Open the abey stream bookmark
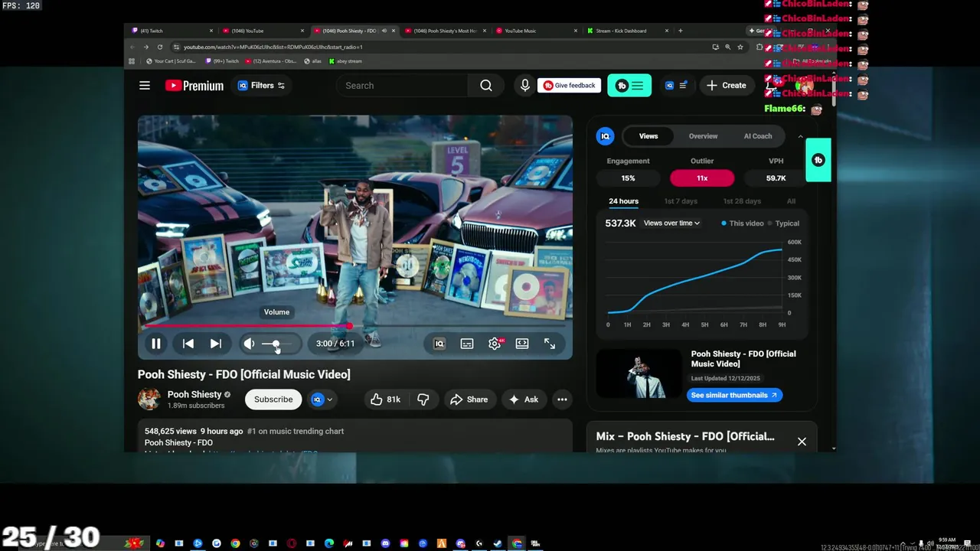The image size is (980, 551). pos(345,61)
